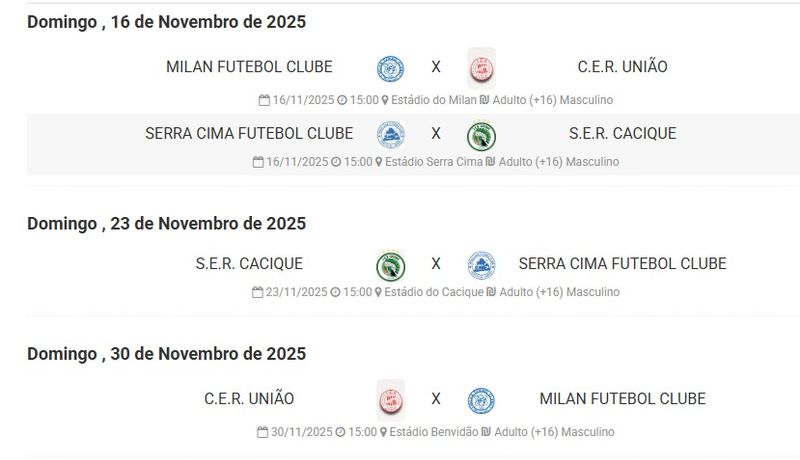800x460 pixels.
Task: Click Cacique crest in 23/11 match
Action: pyautogui.click(x=390, y=265)
